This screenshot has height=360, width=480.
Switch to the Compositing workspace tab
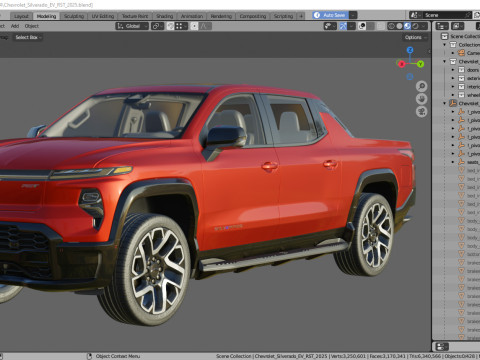point(253,16)
